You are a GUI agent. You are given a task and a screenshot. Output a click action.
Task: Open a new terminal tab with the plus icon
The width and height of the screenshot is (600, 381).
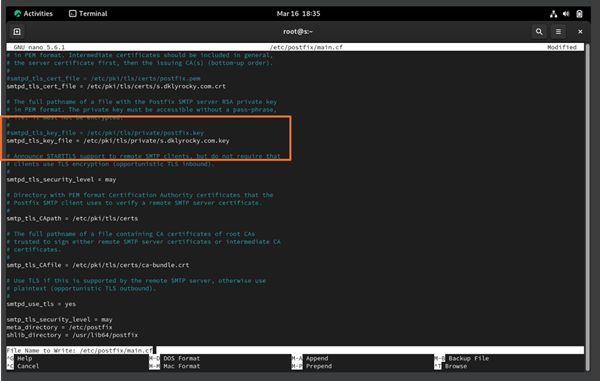pos(17,32)
